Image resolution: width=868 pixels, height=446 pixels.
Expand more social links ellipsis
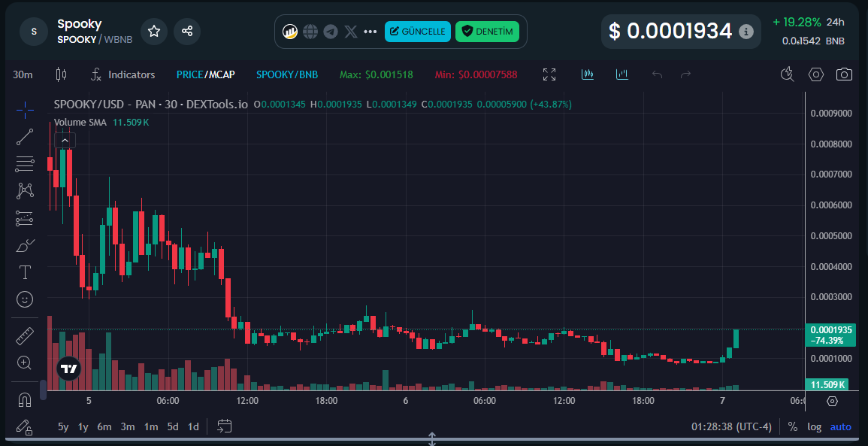(370, 32)
